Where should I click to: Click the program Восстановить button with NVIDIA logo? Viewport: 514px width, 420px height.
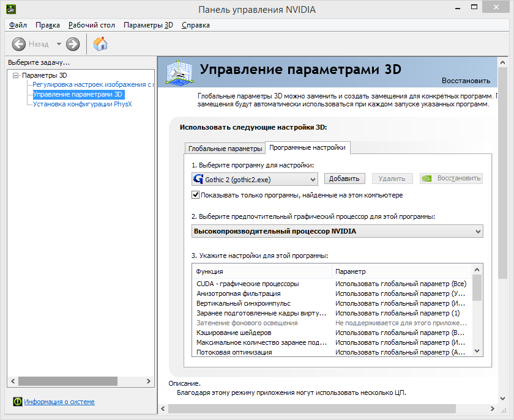click(x=451, y=179)
